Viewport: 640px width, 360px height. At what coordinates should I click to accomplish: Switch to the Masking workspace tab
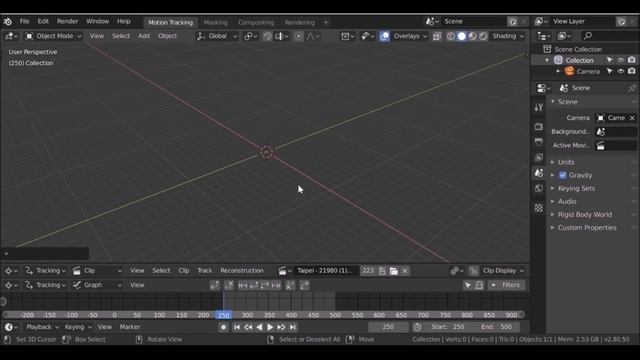pos(216,22)
